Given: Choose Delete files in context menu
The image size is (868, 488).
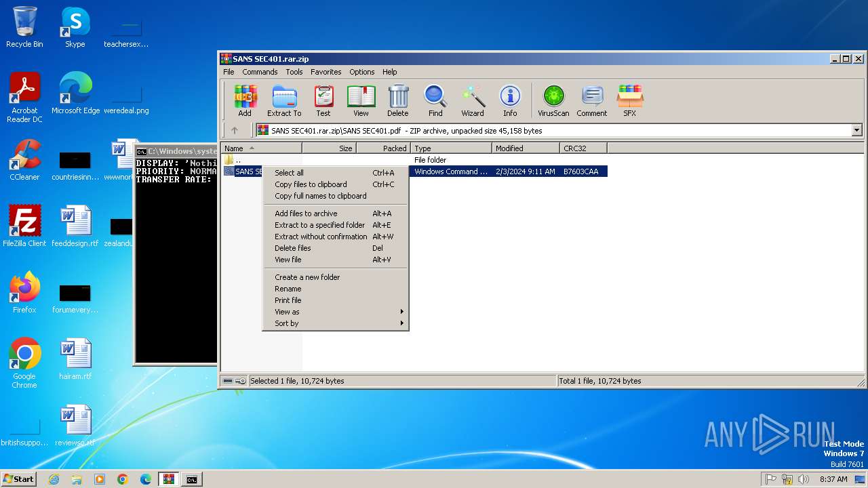Looking at the screenshot, I should pyautogui.click(x=336, y=248).
